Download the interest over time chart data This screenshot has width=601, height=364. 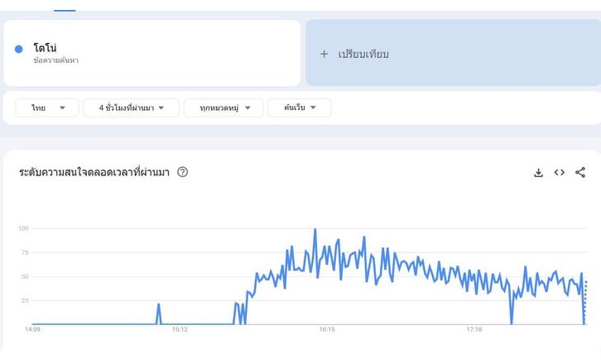538,173
